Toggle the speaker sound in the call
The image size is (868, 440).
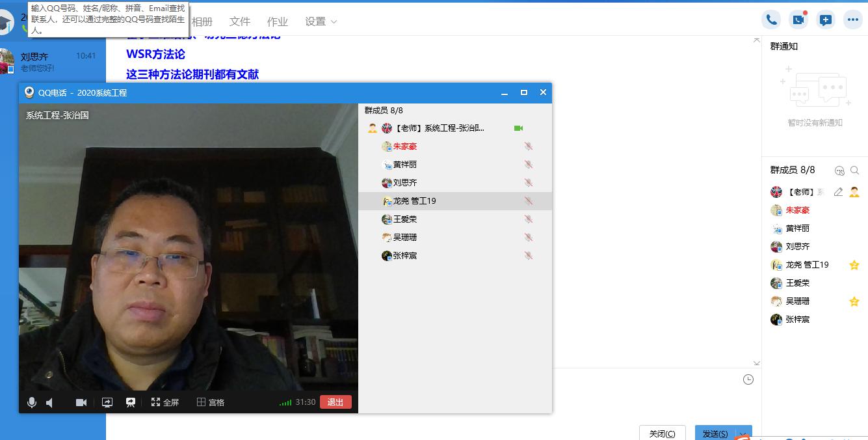point(50,402)
